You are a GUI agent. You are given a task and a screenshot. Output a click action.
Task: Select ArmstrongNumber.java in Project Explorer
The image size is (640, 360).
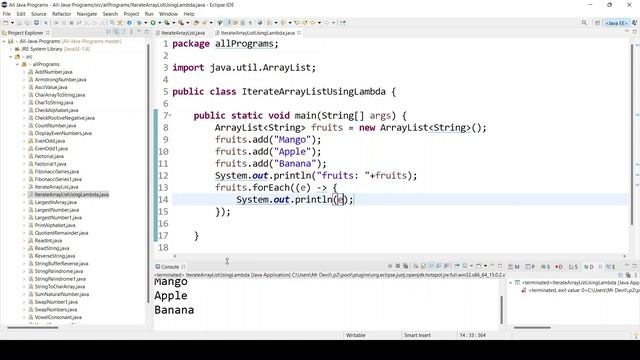click(x=60, y=80)
